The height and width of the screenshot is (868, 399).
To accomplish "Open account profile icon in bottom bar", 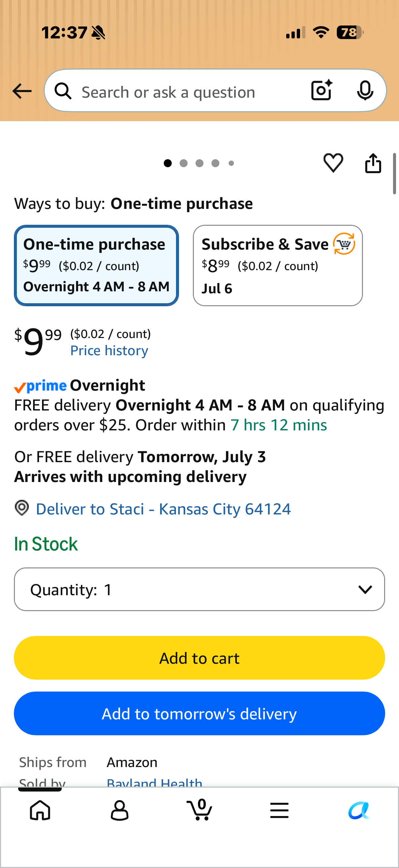I will click(x=119, y=810).
